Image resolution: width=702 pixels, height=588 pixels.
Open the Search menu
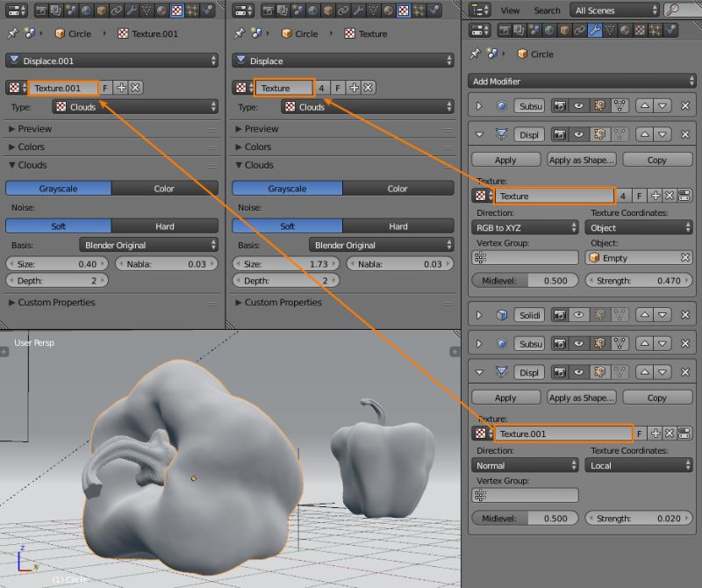[x=547, y=10]
